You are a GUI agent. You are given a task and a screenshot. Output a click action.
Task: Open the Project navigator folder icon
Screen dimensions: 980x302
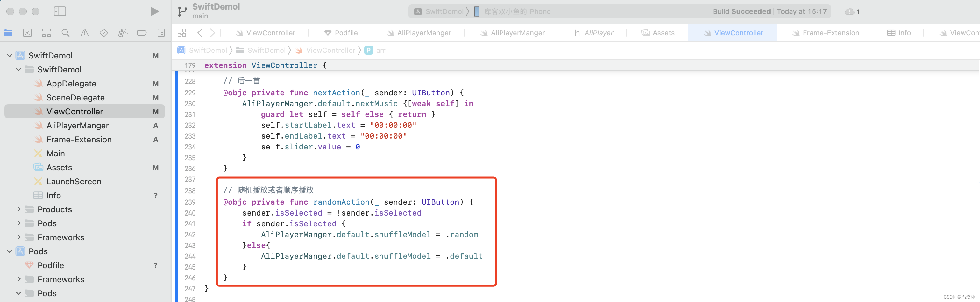pos(8,33)
